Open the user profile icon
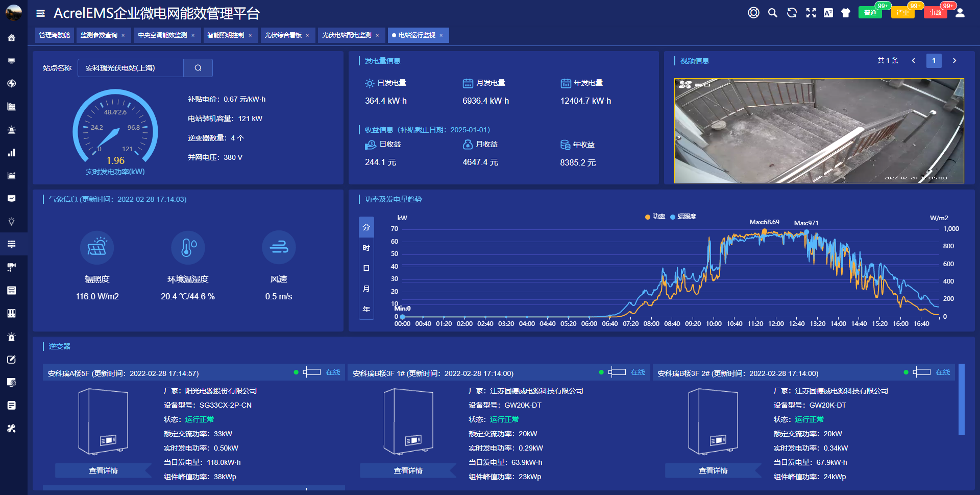This screenshot has height=495, width=980. pyautogui.click(x=960, y=13)
